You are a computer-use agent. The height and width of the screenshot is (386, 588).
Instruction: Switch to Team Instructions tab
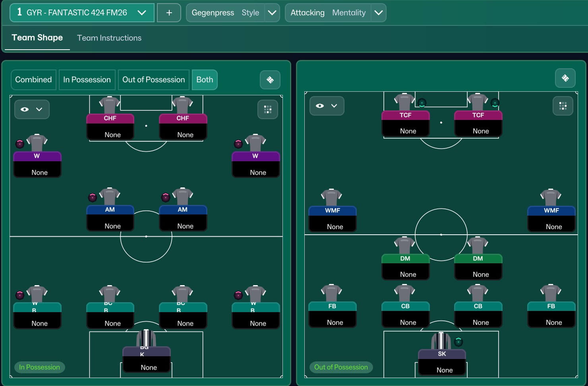point(109,38)
